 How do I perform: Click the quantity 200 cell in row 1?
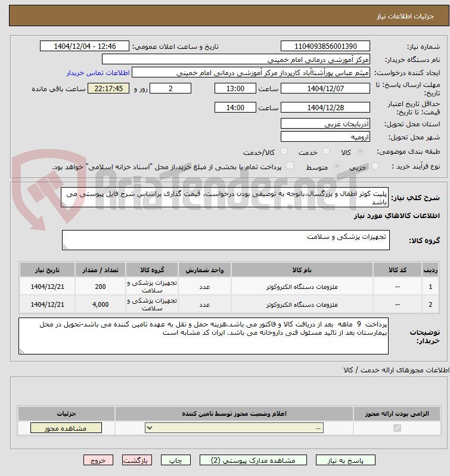tap(100, 287)
